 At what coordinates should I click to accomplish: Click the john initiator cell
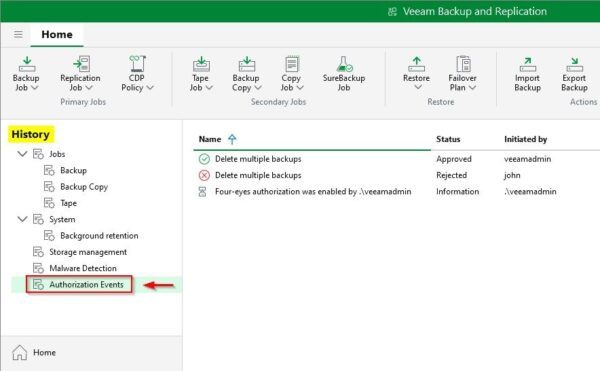(x=512, y=176)
